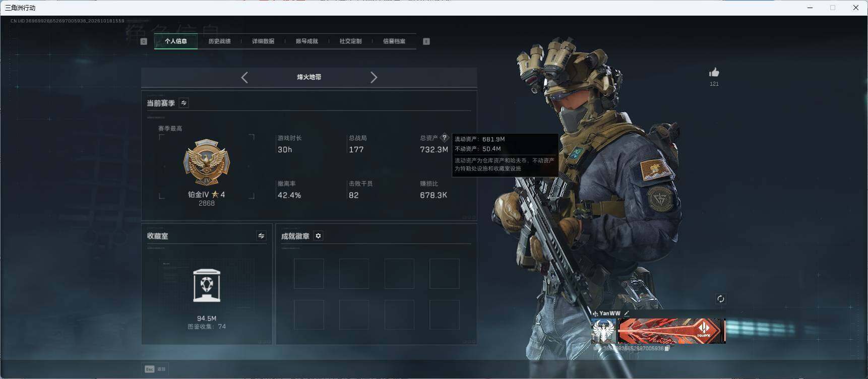Edit player name with pencil icon
This screenshot has height=379, width=868.
click(x=627, y=313)
